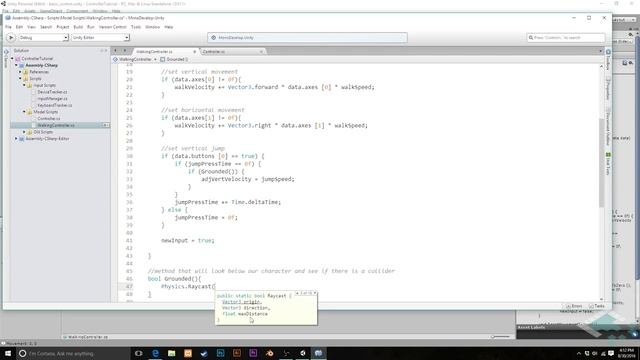Close the Controller.cs tab
This screenshot has height=360, width=640.
pyautogui.click(x=261, y=52)
